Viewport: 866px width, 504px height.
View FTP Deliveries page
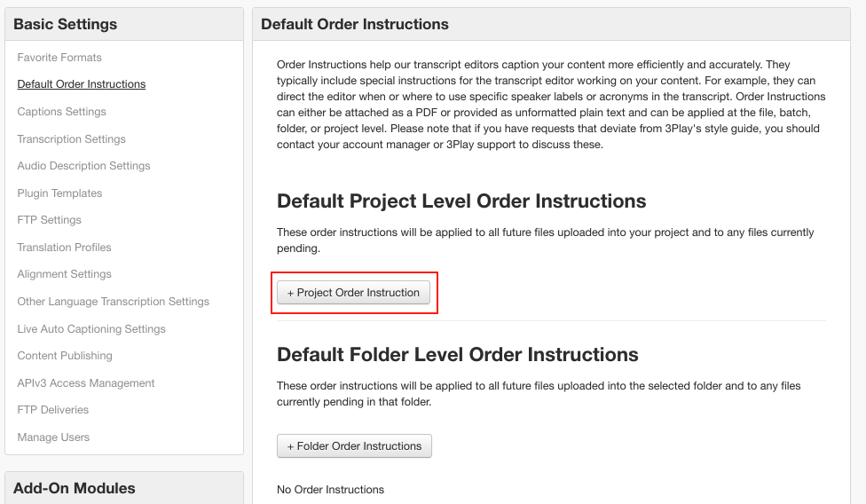[52, 410]
